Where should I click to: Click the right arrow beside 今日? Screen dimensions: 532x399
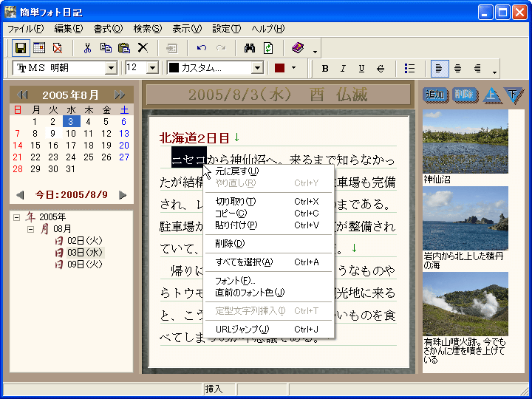(123, 195)
